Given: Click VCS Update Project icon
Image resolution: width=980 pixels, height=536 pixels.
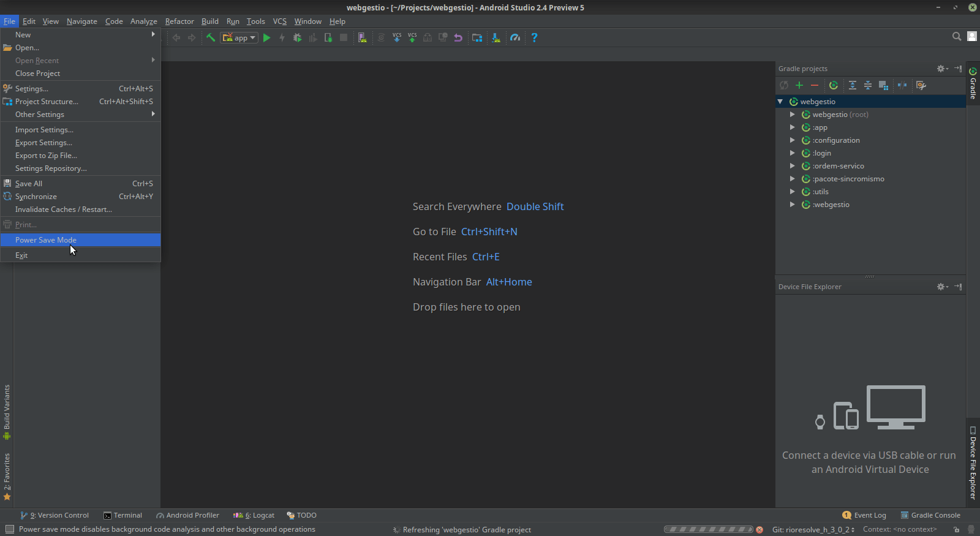Looking at the screenshot, I should pos(397,37).
